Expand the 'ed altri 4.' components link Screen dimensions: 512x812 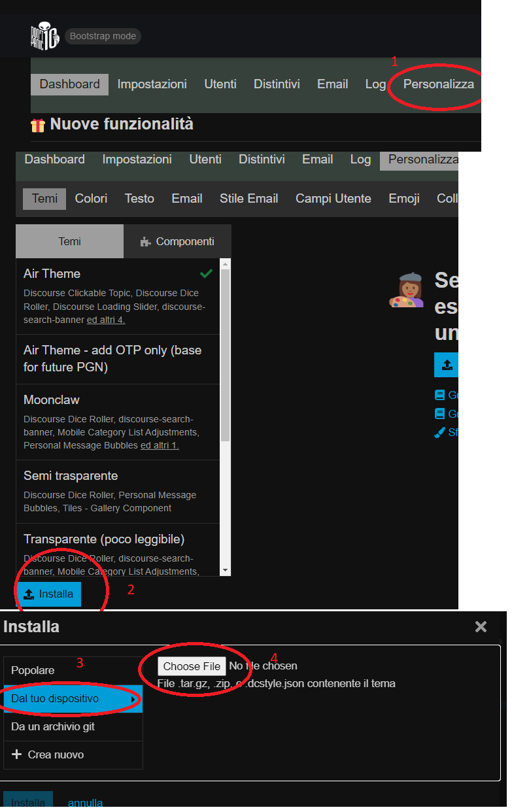click(x=106, y=320)
